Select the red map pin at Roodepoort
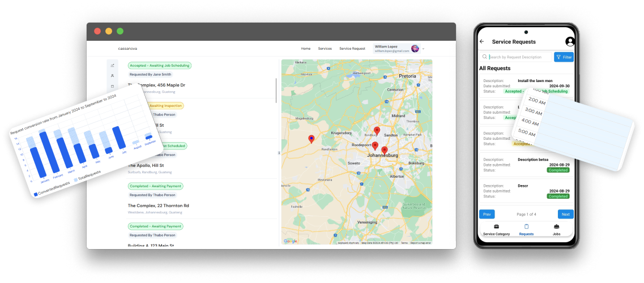Viewport: 644px width, 283px height. click(x=375, y=146)
